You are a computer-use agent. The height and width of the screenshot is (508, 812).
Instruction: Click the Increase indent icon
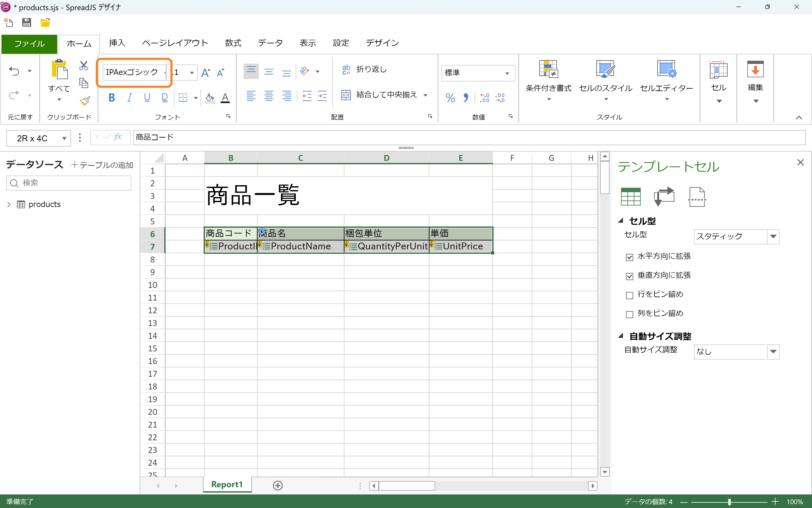pos(322,96)
